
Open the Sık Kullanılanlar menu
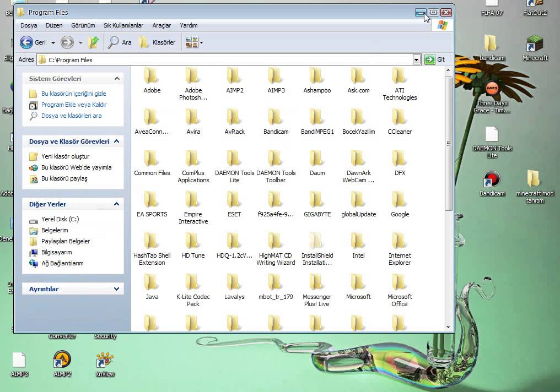point(123,25)
